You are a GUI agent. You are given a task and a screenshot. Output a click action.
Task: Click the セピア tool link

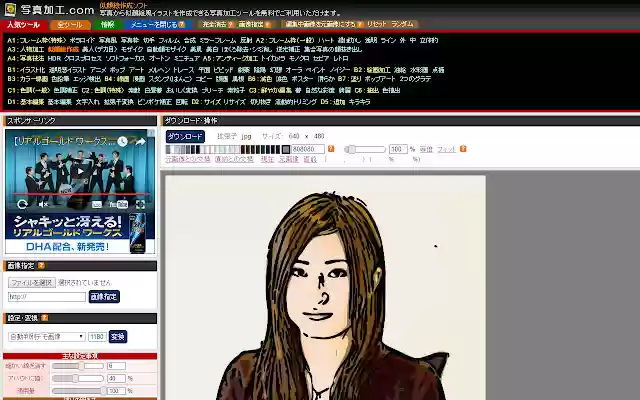[321, 58]
